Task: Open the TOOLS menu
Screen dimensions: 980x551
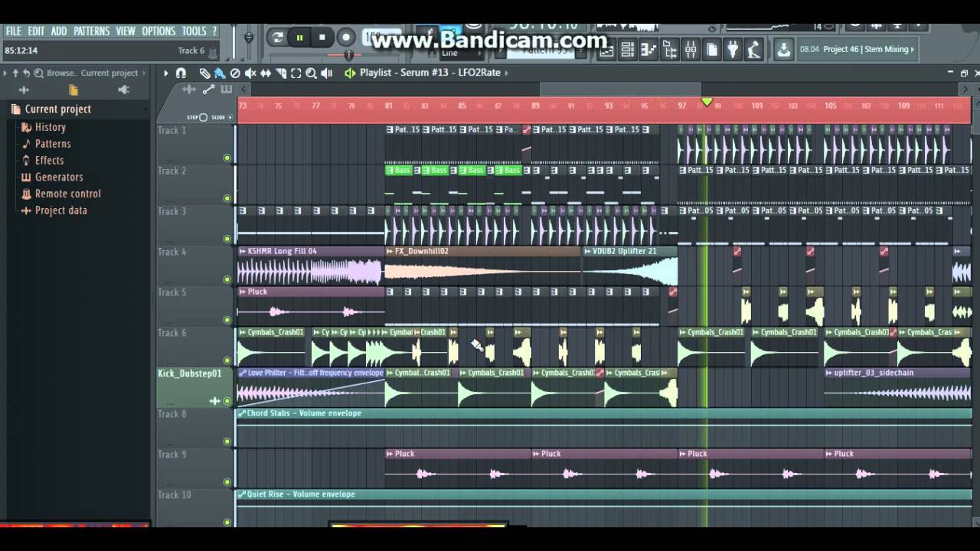Action: pyautogui.click(x=194, y=31)
